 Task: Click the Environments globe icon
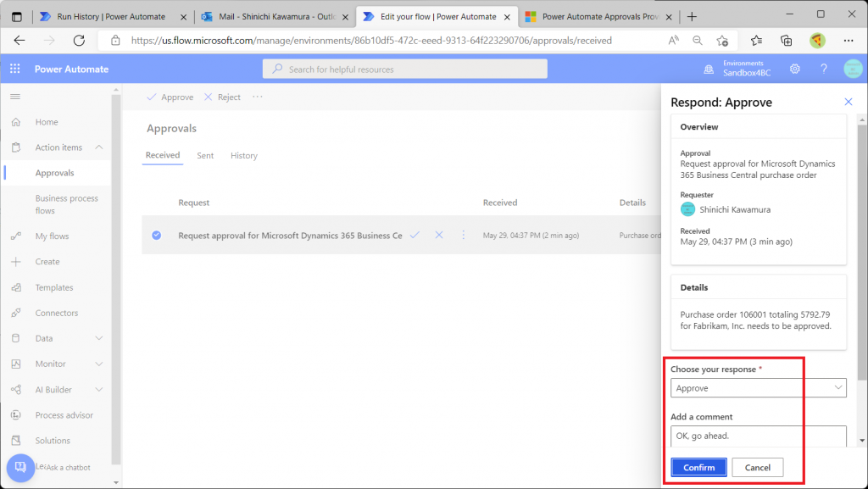(x=709, y=69)
